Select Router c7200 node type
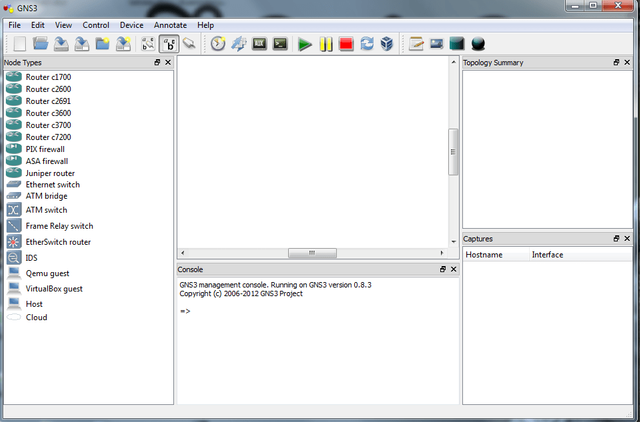640x422 pixels. click(39, 137)
